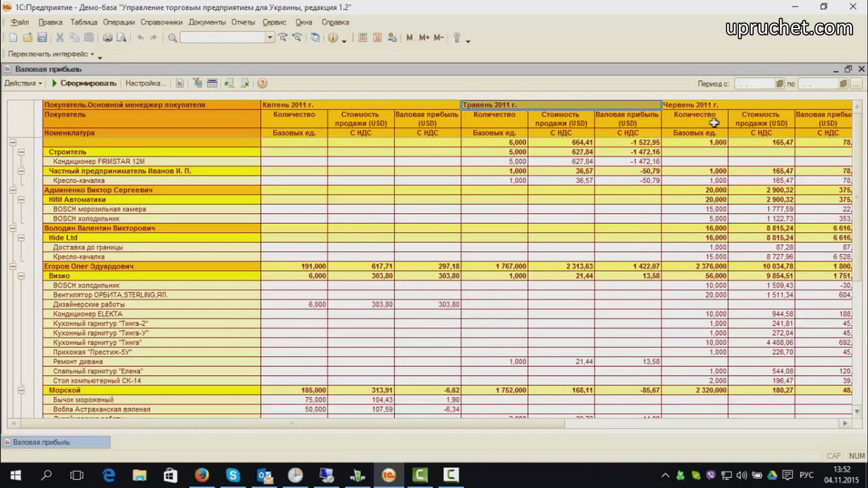Open the Сервис menu
The image size is (868, 488).
tap(274, 22)
